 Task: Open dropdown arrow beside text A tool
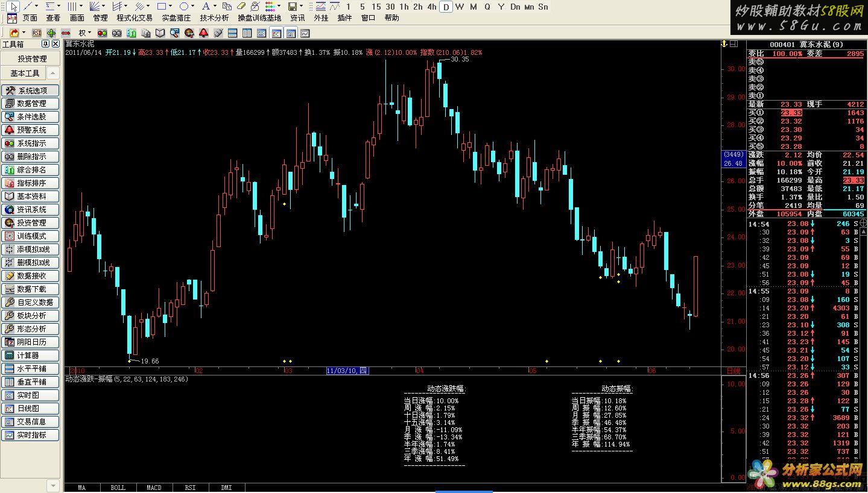coord(215,7)
